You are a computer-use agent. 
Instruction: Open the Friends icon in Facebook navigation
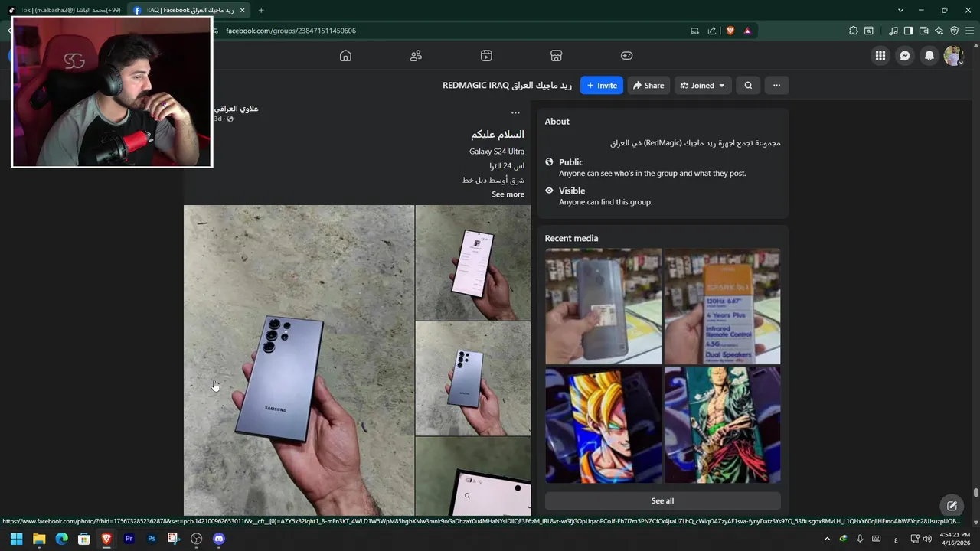tap(416, 56)
